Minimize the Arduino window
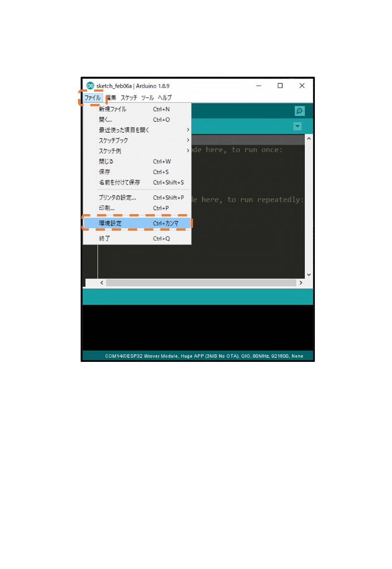Image resolution: width=392 pixels, height=569 pixels. pyautogui.click(x=259, y=86)
